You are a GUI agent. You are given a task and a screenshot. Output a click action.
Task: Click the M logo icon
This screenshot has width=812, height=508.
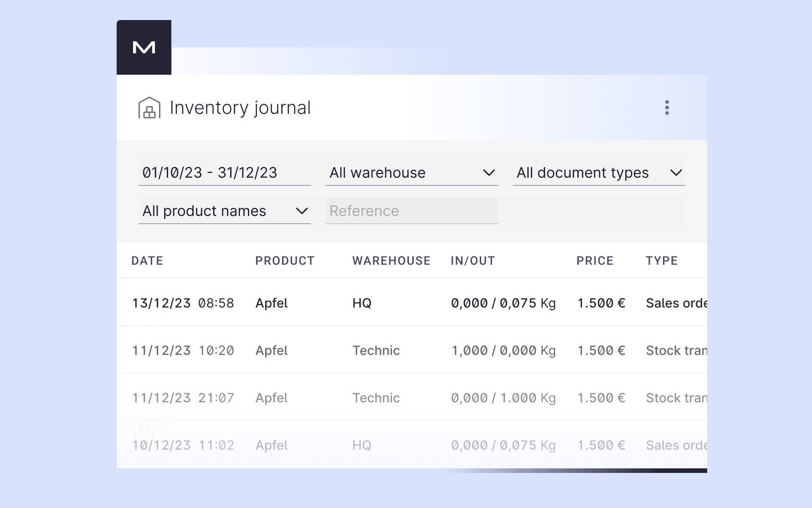click(x=144, y=47)
